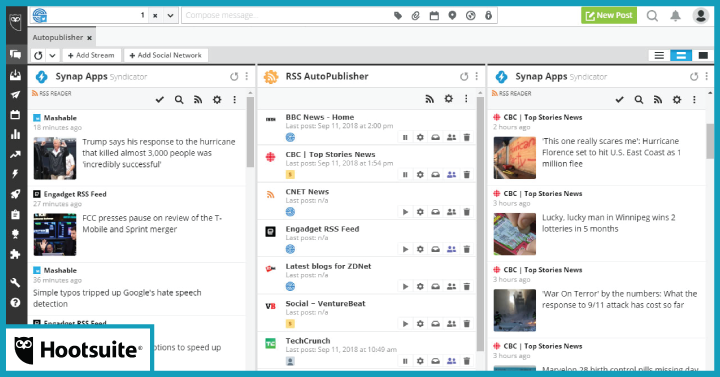Open RSS AutoPublisher stream options menu
The image size is (720, 377).
pyautogui.click(x=477, y=76)
